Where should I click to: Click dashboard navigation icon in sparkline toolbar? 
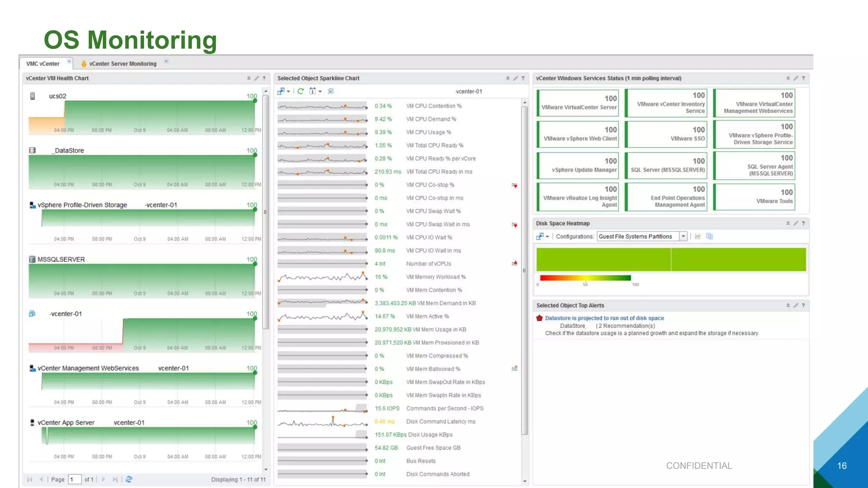click(281, 91)
